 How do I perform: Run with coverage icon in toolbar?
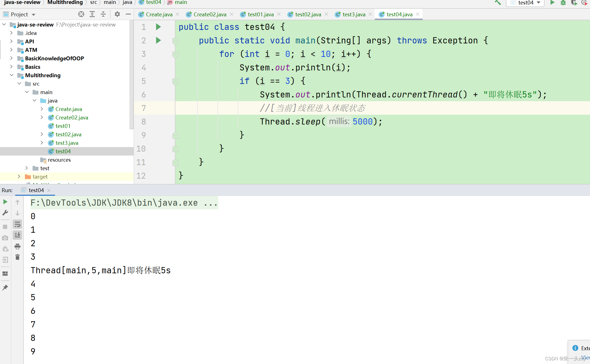pos(574,3)
